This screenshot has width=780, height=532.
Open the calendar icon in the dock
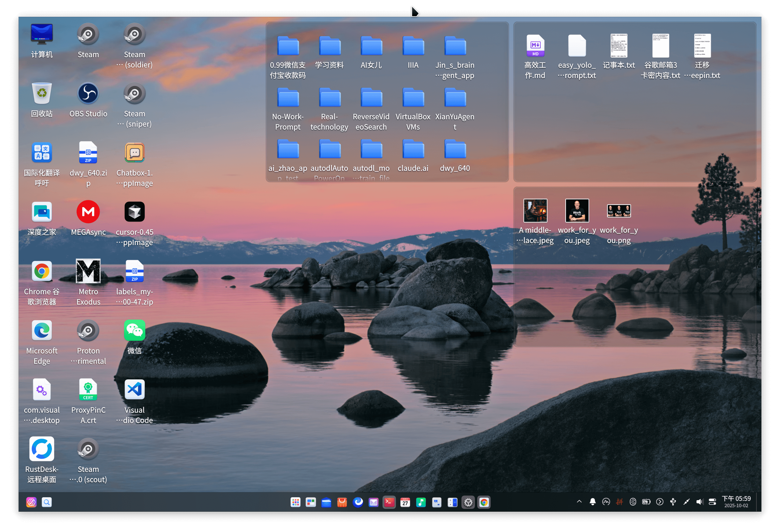pos(405,502)
